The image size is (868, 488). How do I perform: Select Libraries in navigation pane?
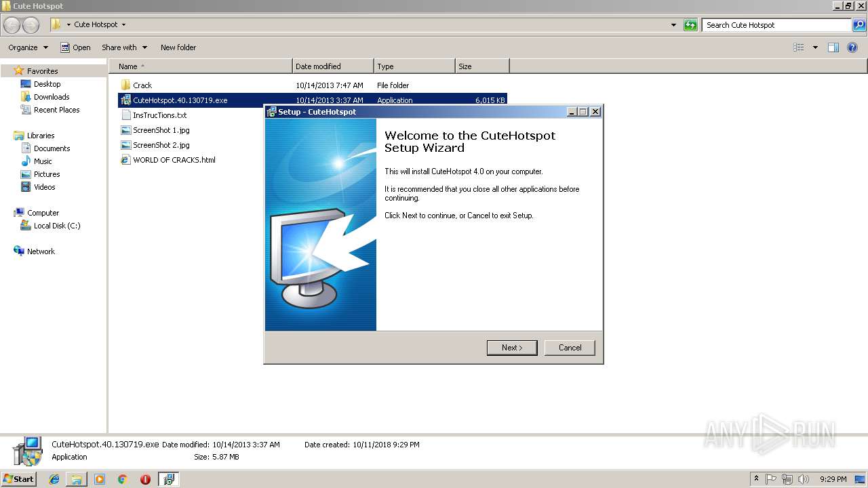[x=41, y=136]
